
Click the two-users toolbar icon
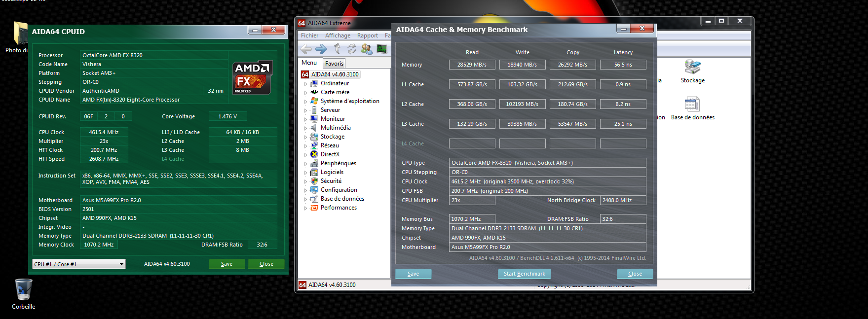(x=367, y=49)
